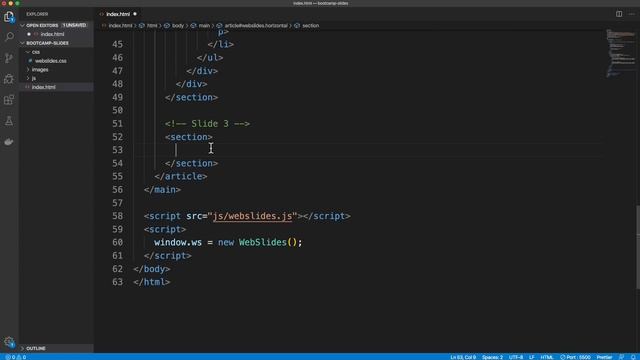
Task: Open the Manage gear menu
Action: tap(9, 342)
